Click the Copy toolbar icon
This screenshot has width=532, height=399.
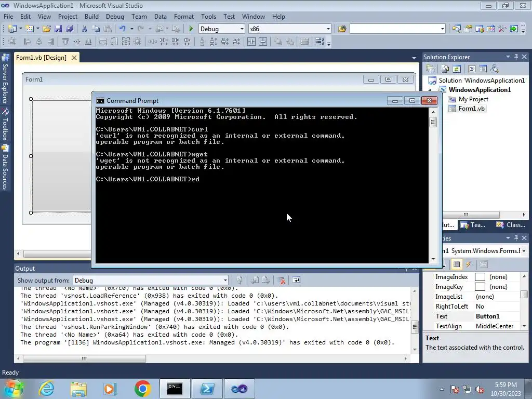point(96,29)
